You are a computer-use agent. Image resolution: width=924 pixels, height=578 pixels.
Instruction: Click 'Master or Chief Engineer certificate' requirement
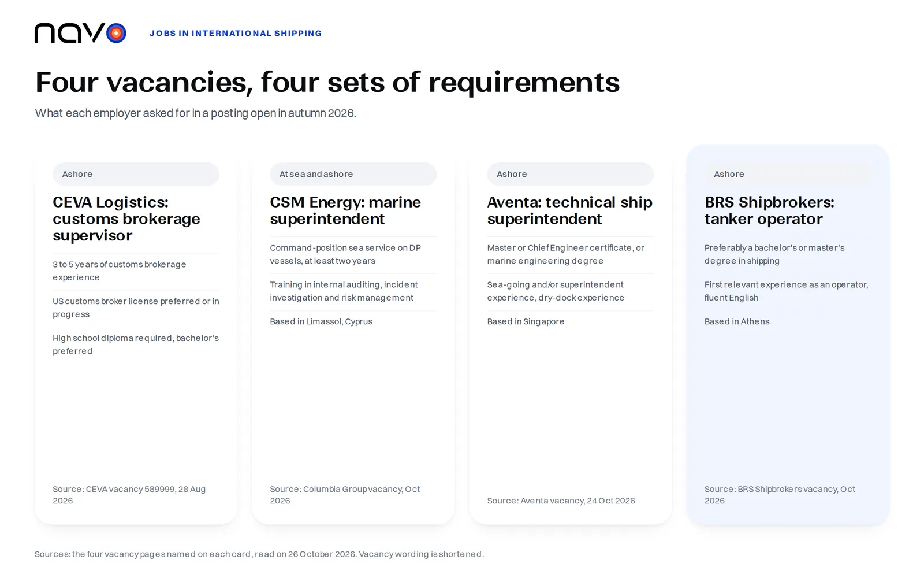click(565, 254)
